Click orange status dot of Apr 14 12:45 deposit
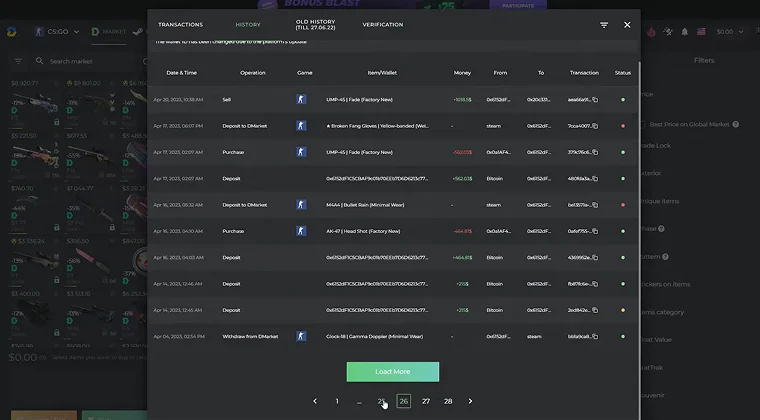Viewport: 760px width, 420px height. [x=623, y=310]
